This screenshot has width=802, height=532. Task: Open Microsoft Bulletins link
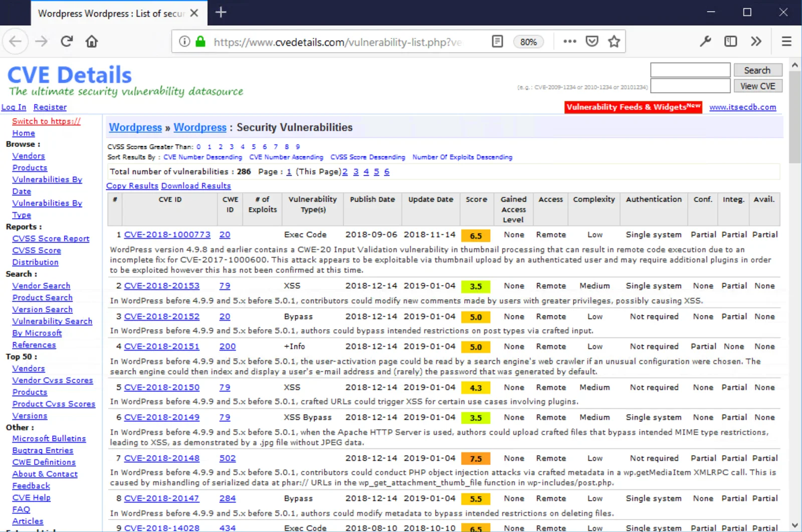click(x=49, y=439)
